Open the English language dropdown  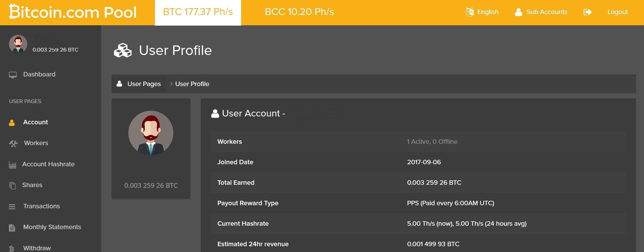point(488,12)
